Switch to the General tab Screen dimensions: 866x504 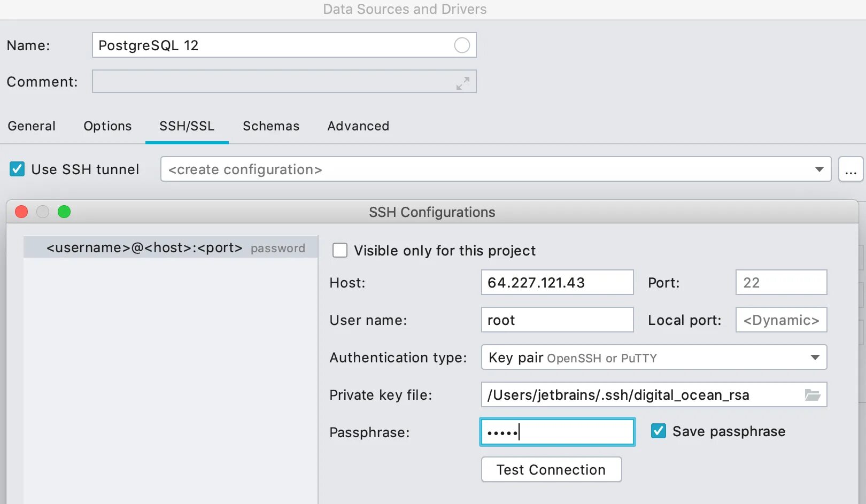pos(32,126)
